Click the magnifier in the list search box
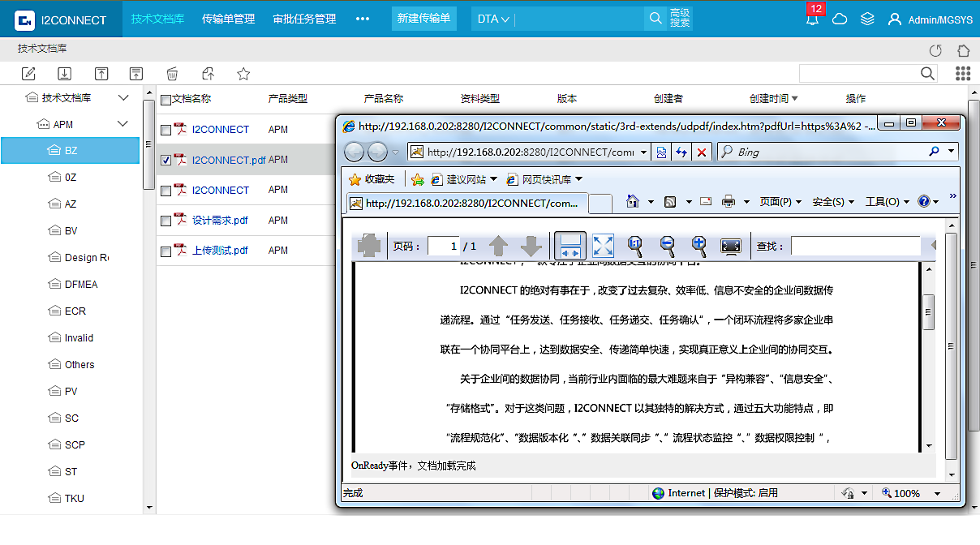 click(928, 74)
